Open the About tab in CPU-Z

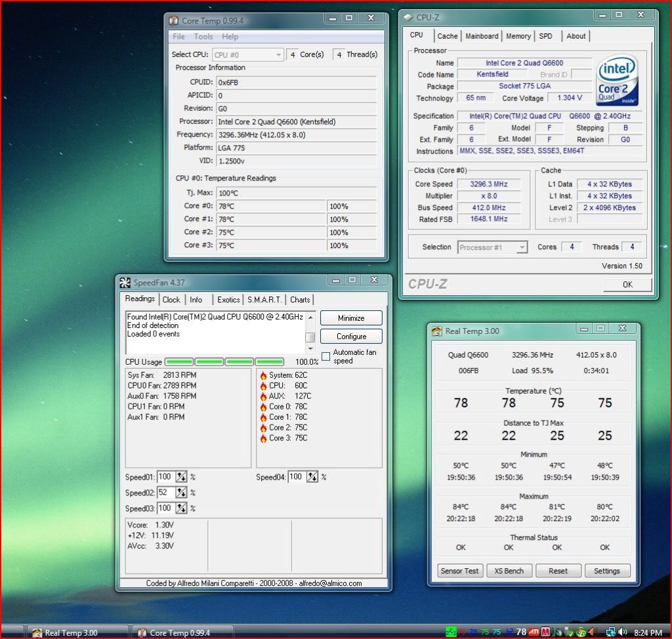point(576,37)
